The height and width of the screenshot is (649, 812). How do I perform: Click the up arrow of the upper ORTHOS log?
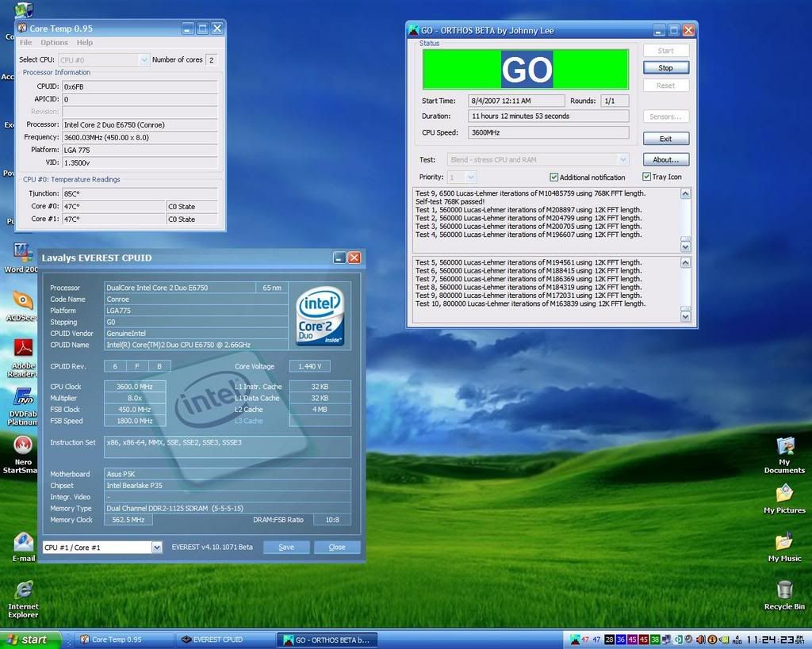[686, 193]
